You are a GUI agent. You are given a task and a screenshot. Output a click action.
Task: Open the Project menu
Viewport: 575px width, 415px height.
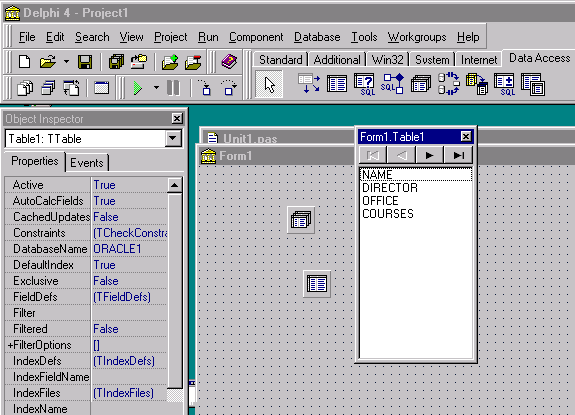(x=171, y=37)
